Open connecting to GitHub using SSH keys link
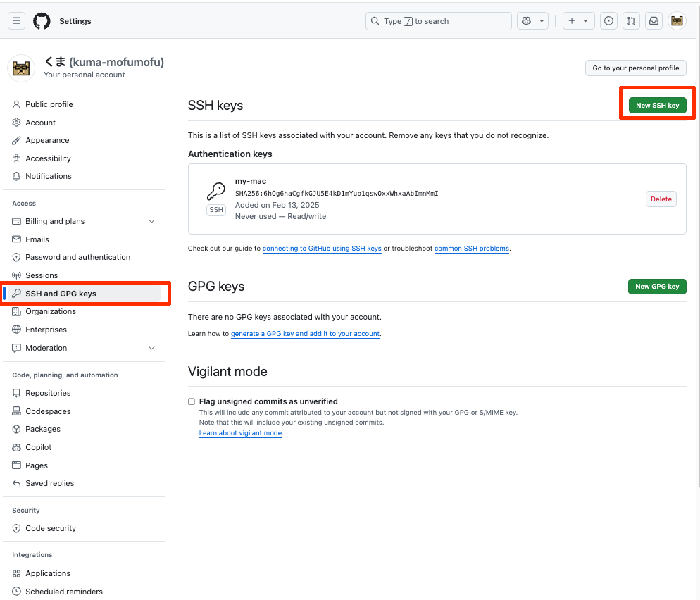The width and height of the screenshot is (700, 600). (x=322, y=249)
